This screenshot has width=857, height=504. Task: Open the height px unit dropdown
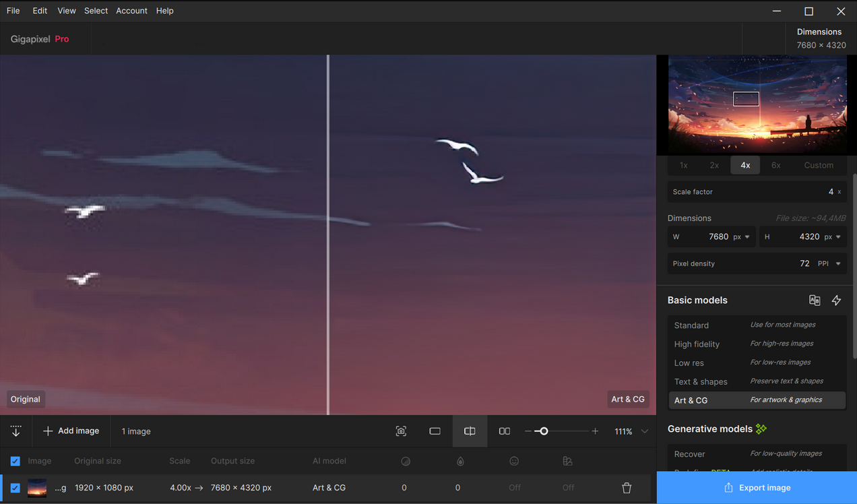click(x=833, y=237)
